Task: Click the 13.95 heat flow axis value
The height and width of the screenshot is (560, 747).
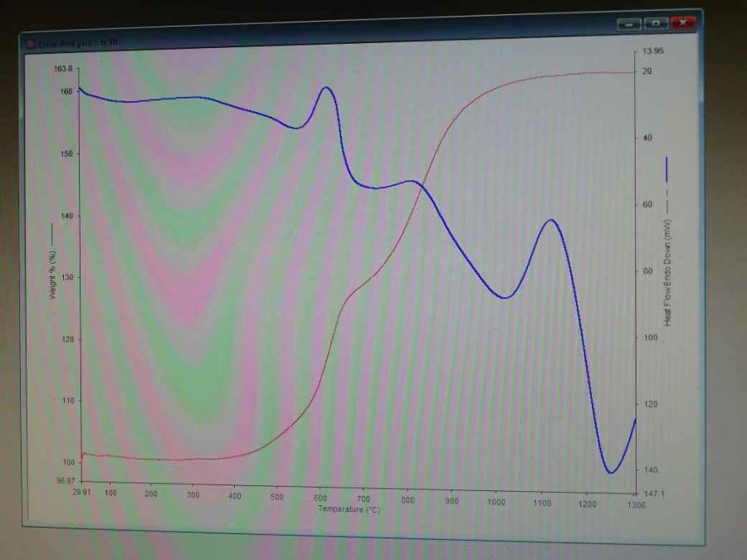Action: 652,51
